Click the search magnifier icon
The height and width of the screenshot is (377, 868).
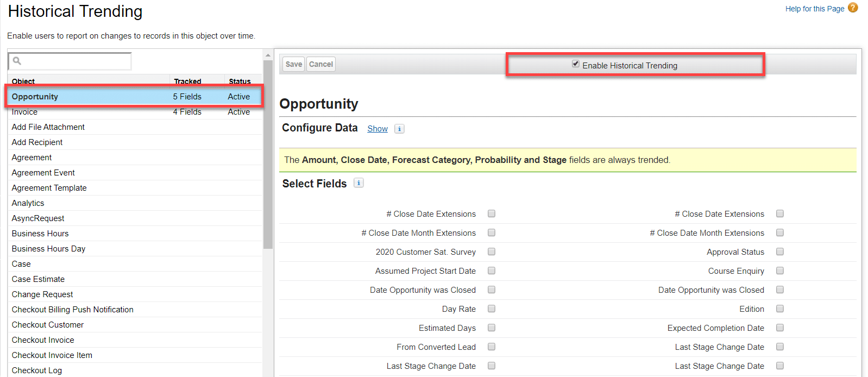[x=17, y=61]
